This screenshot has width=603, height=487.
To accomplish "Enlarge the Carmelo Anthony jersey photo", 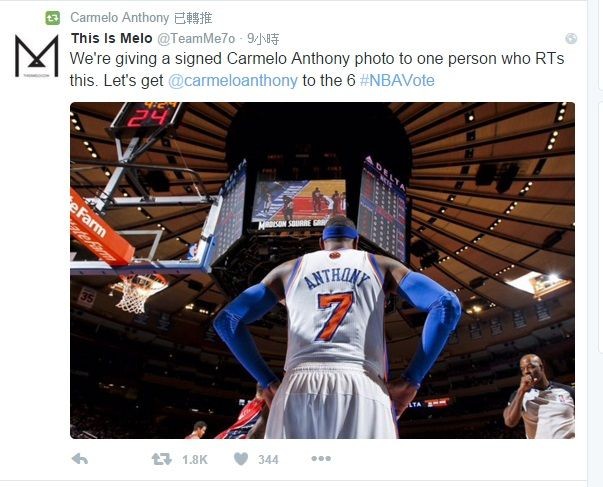I will (322, 270).
